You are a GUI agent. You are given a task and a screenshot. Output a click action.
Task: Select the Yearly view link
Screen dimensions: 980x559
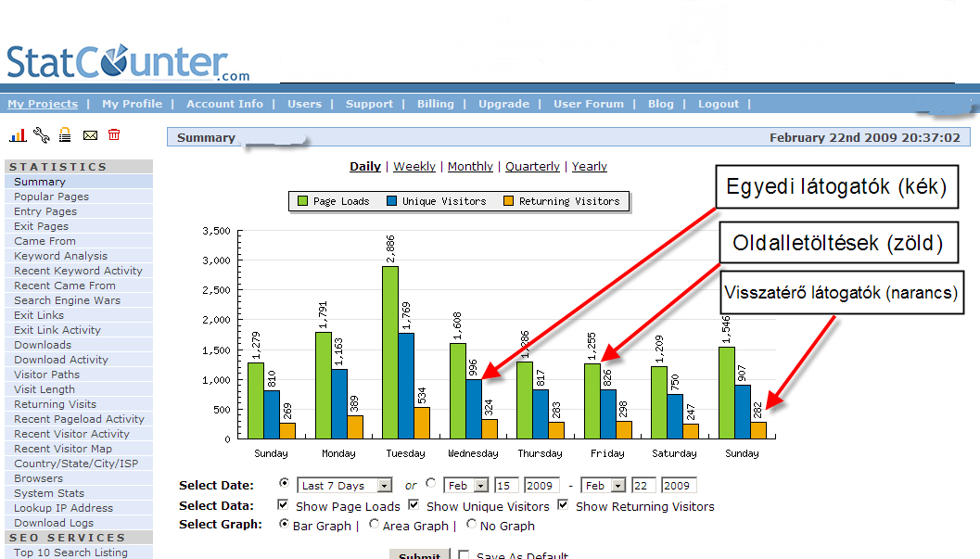[590, 166]
